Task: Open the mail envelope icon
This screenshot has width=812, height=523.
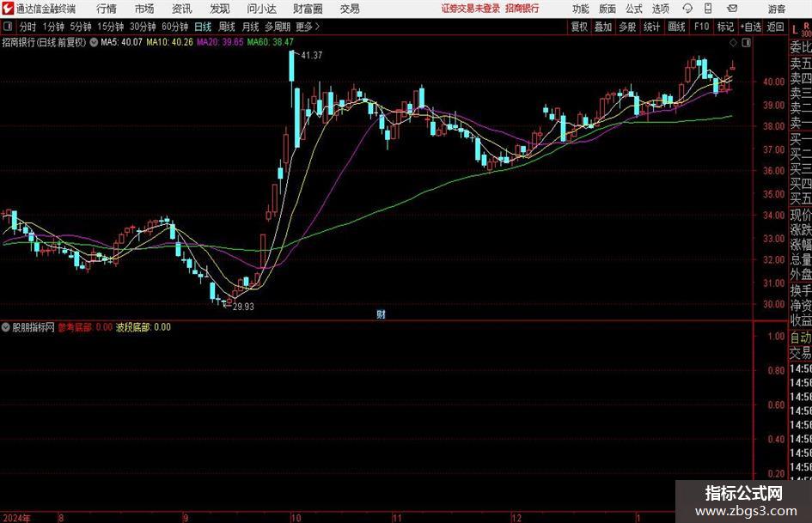Action: tap(732, 9)
